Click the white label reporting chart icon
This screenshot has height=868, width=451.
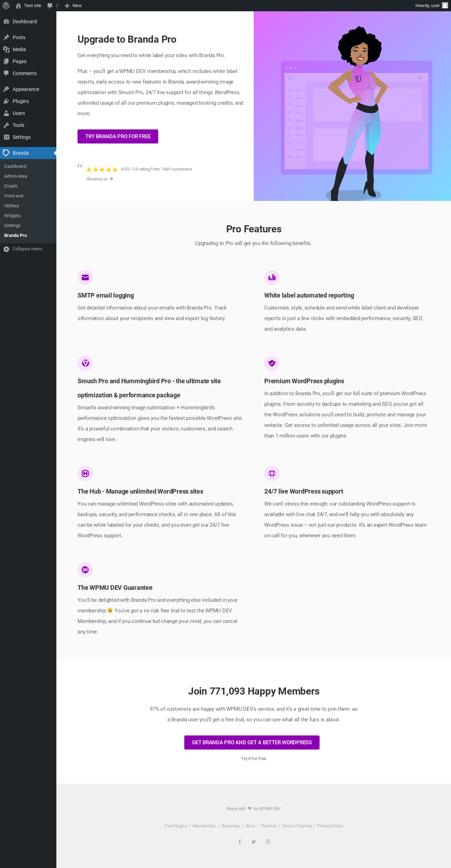point(272,277)
